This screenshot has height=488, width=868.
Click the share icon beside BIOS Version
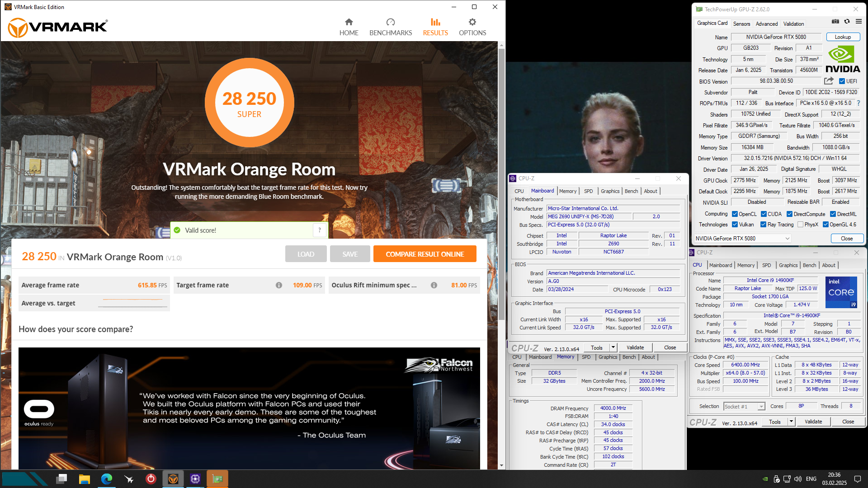click(829, 81)
